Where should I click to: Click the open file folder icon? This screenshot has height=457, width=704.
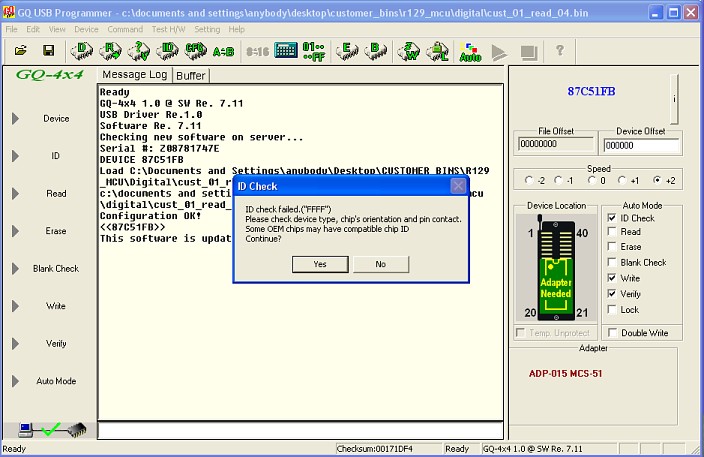pos(20,50)
